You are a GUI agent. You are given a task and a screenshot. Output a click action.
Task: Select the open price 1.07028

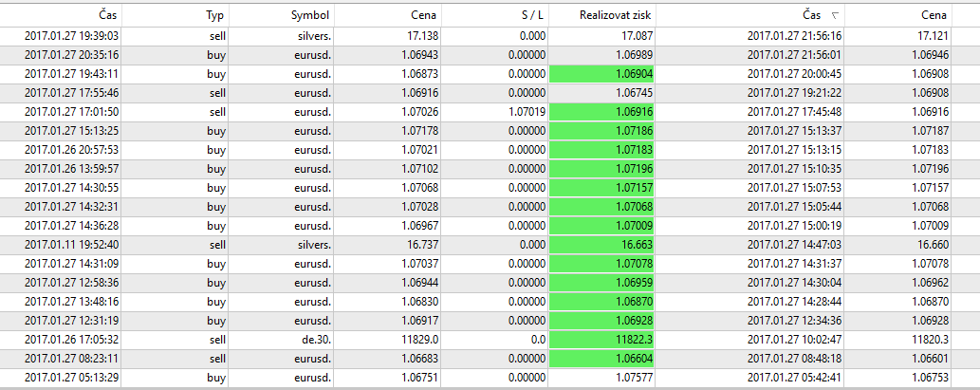(419, 208)
